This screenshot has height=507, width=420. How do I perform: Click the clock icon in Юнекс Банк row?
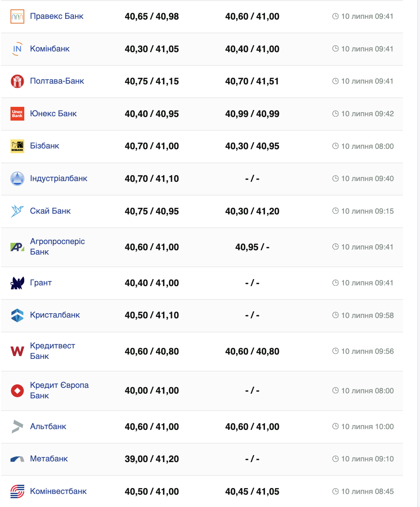click(x=335, y=114)
